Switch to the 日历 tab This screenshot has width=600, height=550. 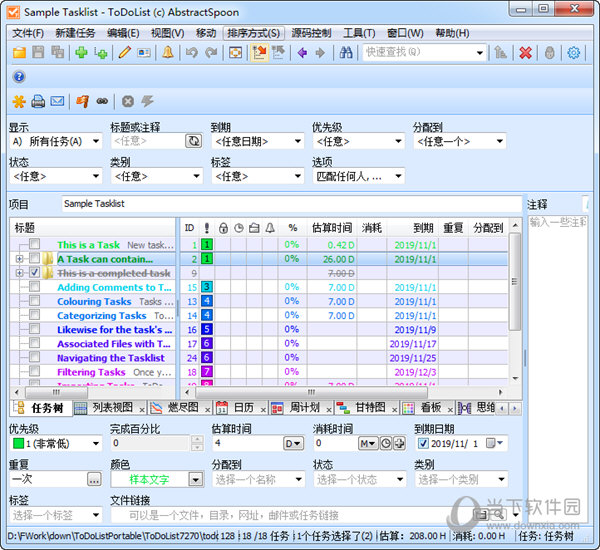236,408
